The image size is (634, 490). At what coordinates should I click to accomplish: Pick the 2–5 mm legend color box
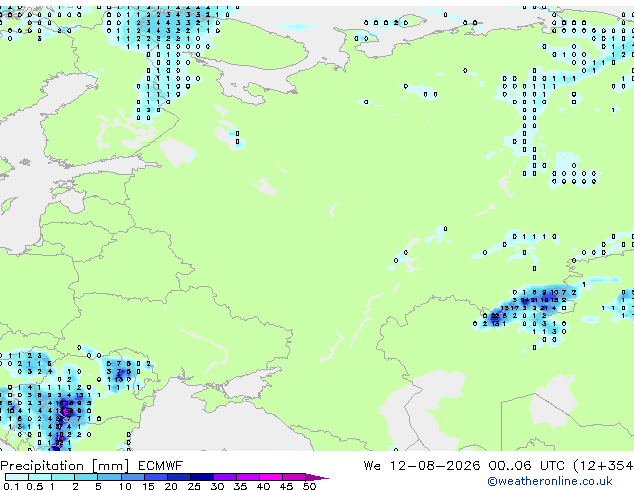(x=86, y=477)
